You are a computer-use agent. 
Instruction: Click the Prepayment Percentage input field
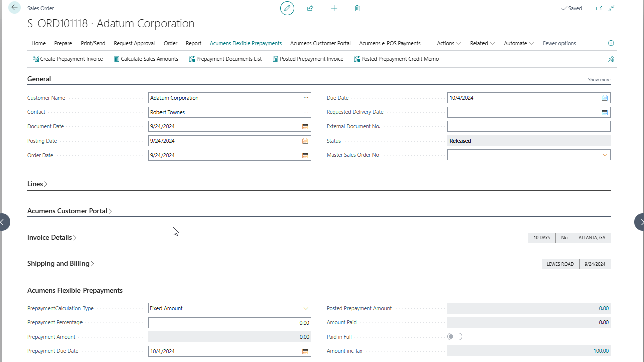click(229, 323)
